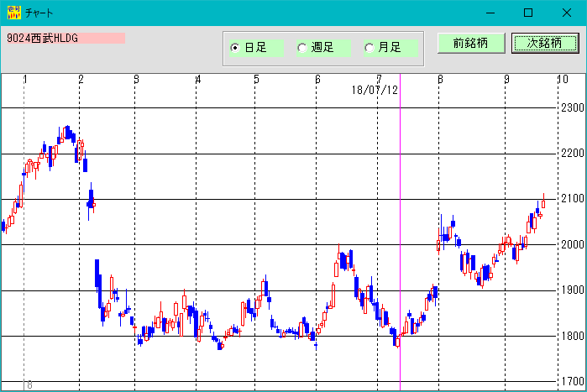Go to next stock with 次銘柄 button
The width and height of the screenshot is (587, 392).
[545, 43]
